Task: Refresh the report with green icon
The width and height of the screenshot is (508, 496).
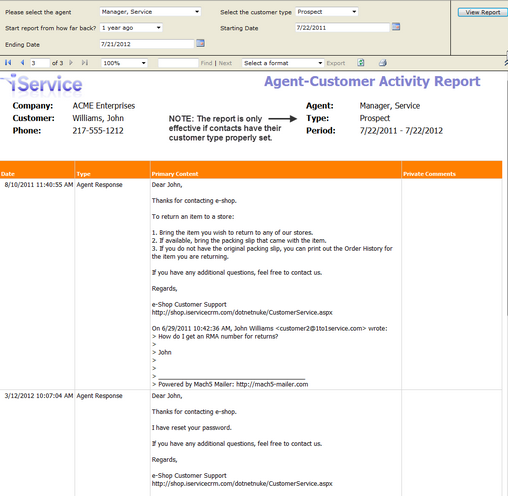Action: (x=361, y=63)
